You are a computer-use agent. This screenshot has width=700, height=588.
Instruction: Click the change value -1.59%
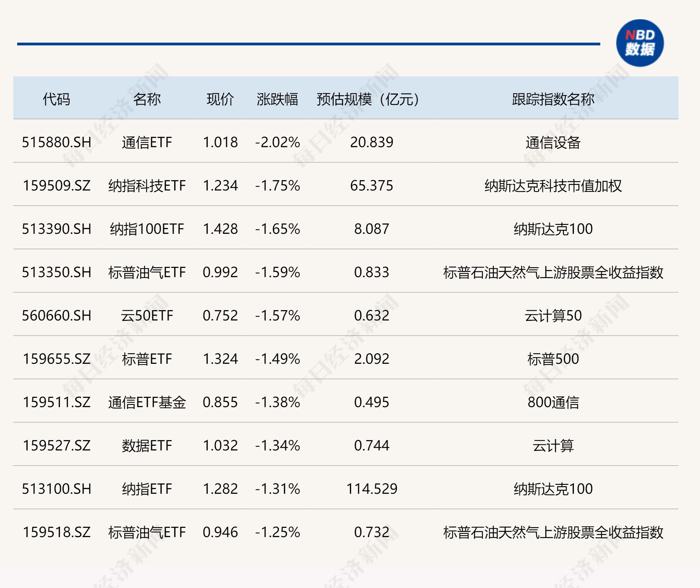(277, 272)
